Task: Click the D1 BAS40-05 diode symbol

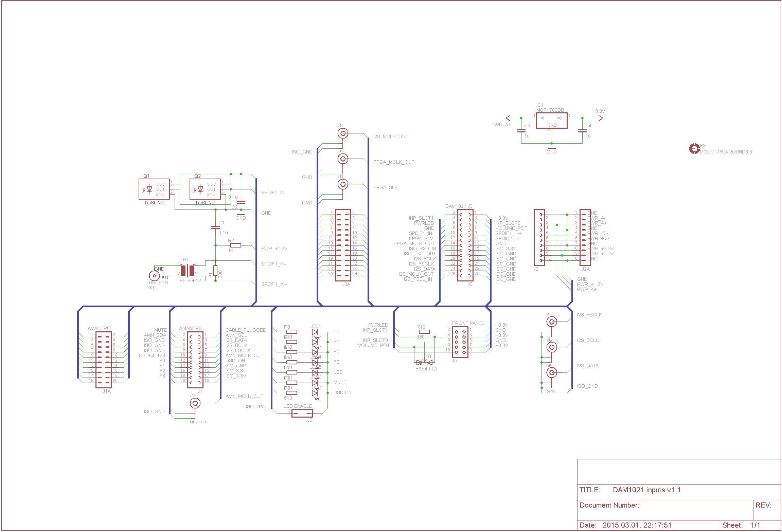Action: pos(425,362)
